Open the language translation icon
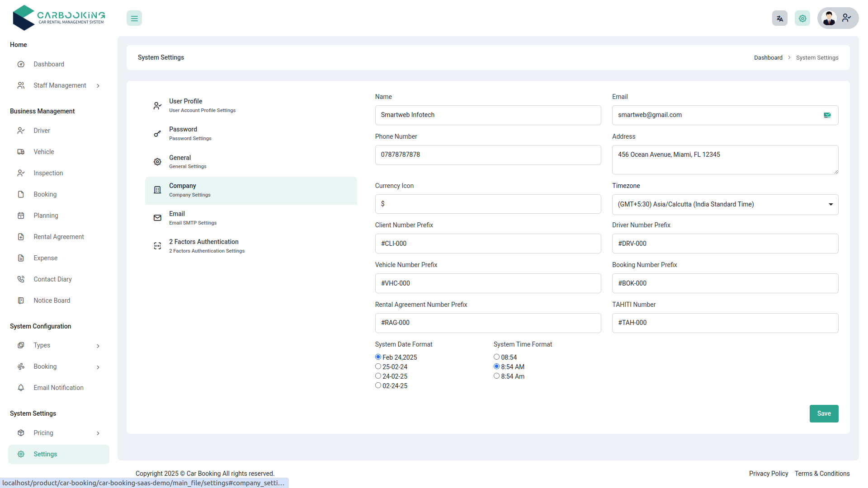 click(x=779, y=19)
